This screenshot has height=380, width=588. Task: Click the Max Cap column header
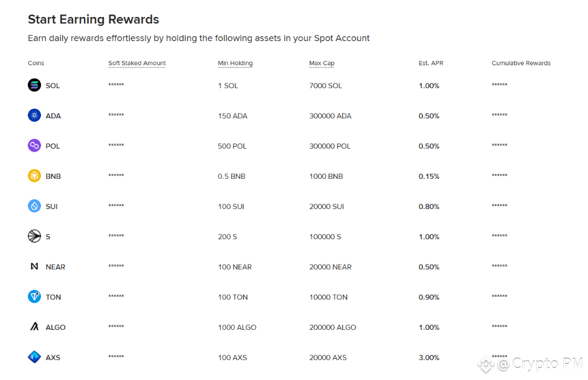pos(322,63)
